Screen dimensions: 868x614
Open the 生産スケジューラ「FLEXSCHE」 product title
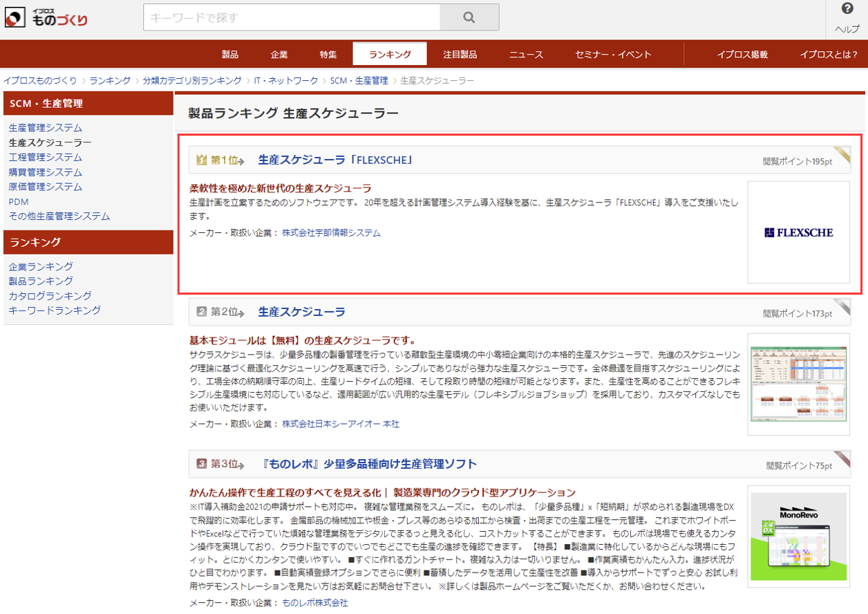[x=335, y=160]
